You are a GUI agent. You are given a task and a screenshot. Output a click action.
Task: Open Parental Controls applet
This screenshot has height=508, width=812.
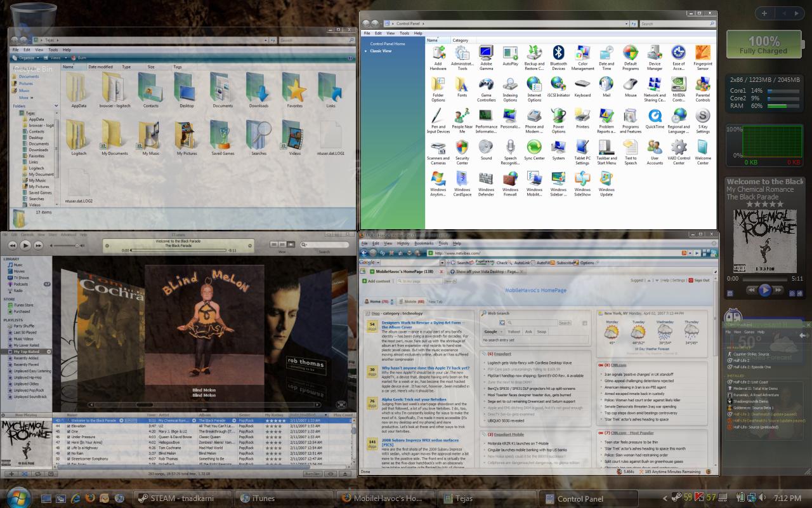pyautogui.click(x=703, y=90)
